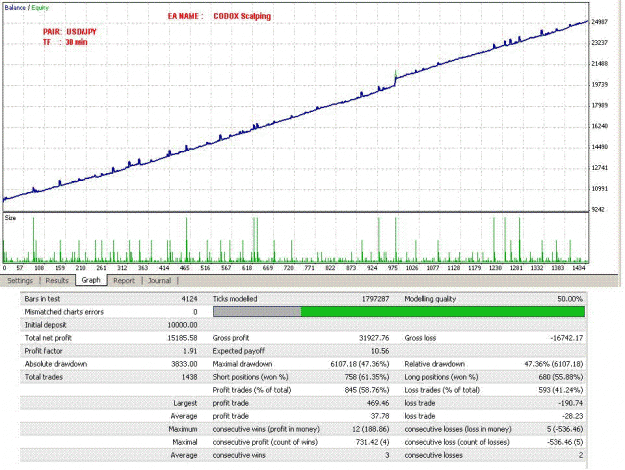Select the Absolute drawdown value 3833.00

184,364
